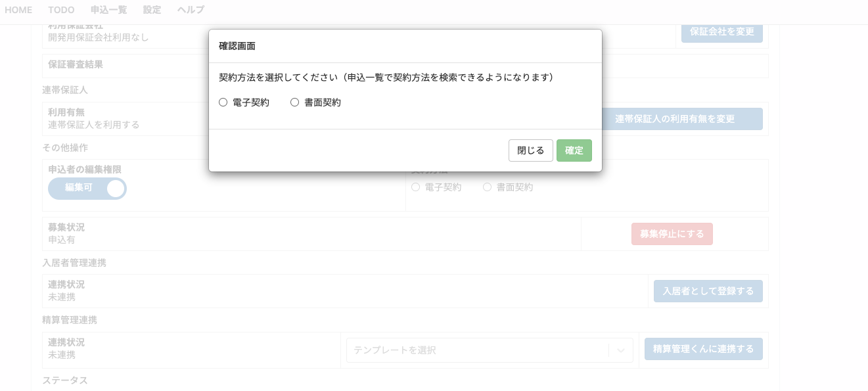This screenshot has height=391, width=868.
Task: Click 閉じる button in dialog
Action: [531, 150]
